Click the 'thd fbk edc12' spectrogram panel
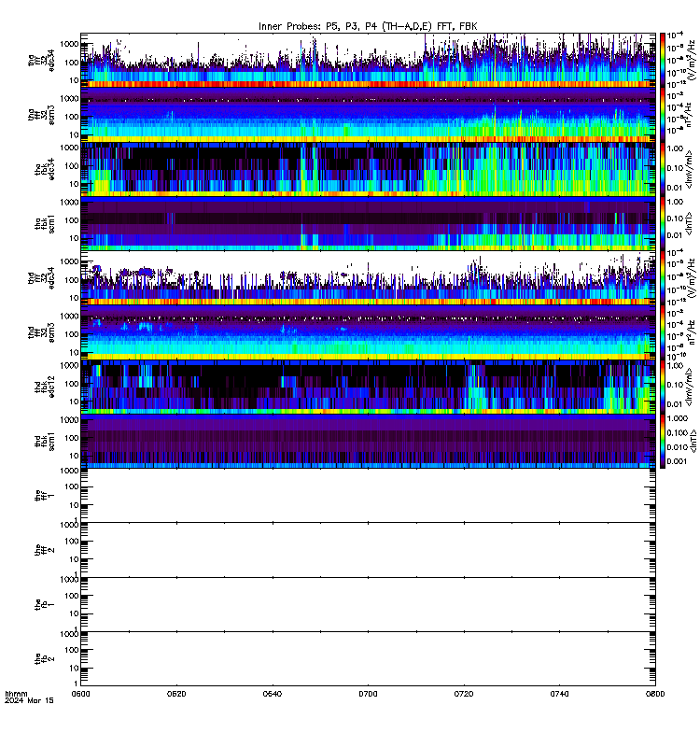The height and width of the screenshot is (747, 700). pos(368,387)
